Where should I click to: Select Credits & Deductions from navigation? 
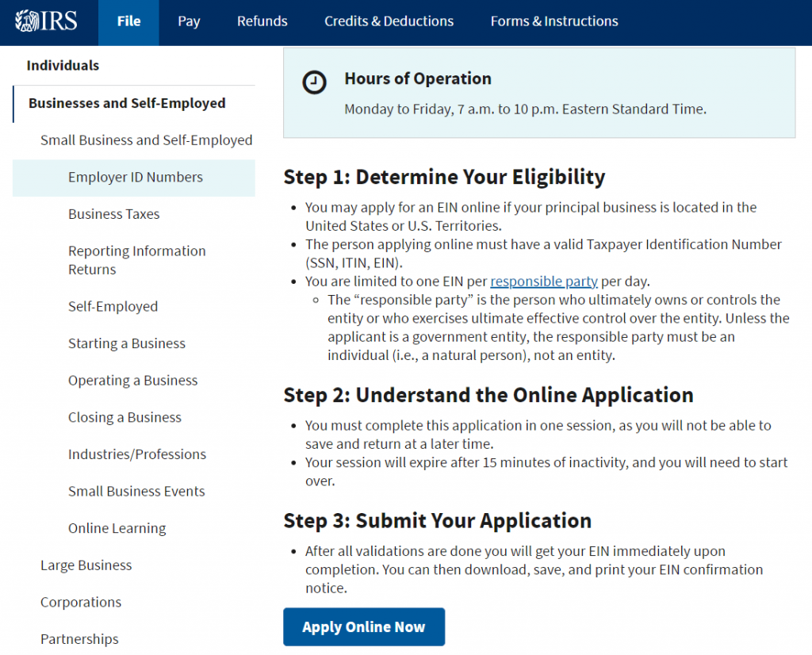pyautogui.click(x=389, y=21)
